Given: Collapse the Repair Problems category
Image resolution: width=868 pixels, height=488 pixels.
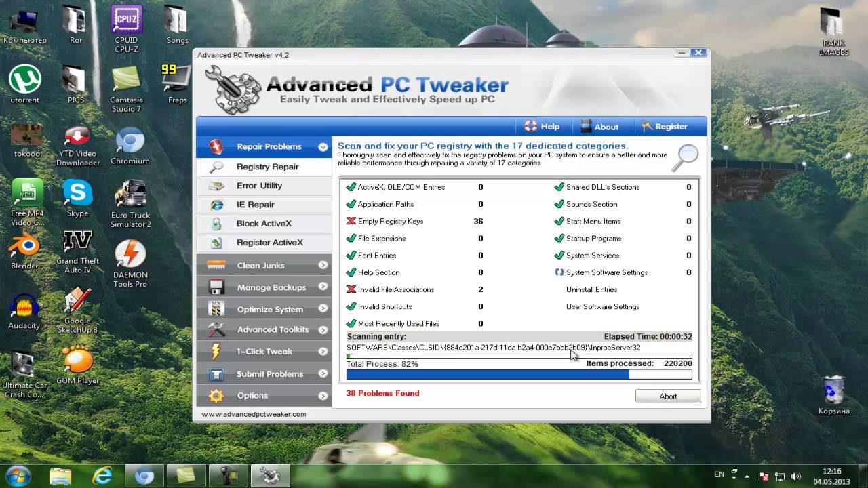Looking at the screenshot, I should click(x=323, y=147).
